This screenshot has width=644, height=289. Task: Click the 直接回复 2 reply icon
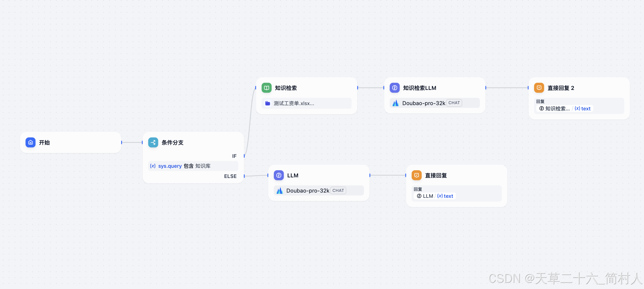tap(539, 88)
